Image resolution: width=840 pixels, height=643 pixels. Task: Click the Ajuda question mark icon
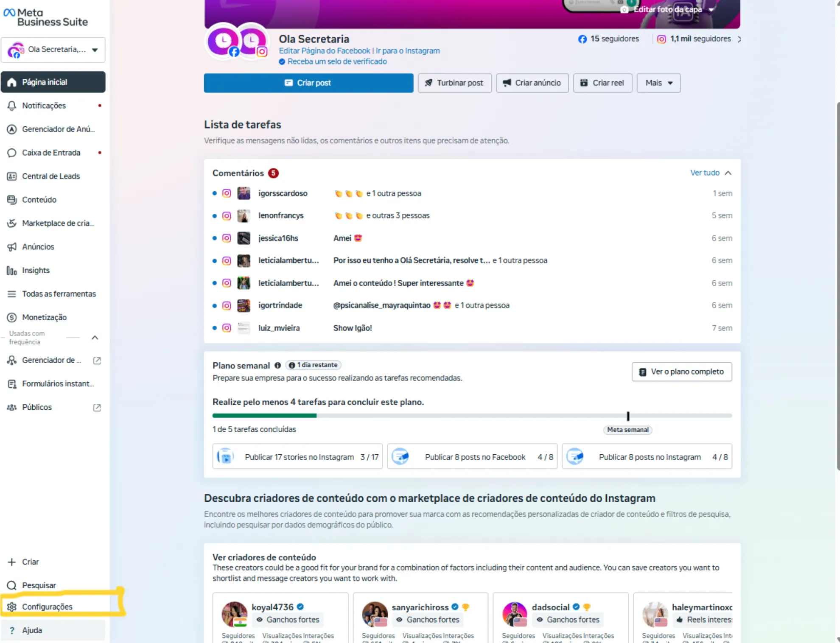coord(12,631)
